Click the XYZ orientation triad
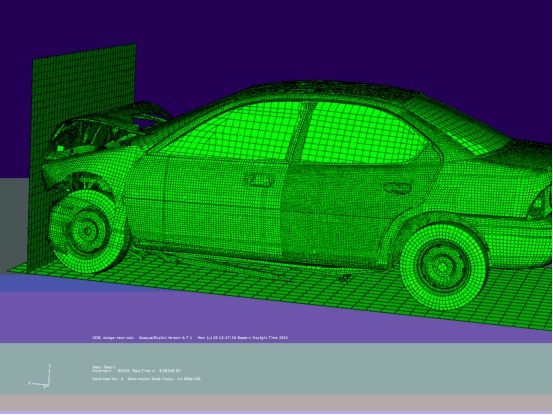This screenshot has width=553, height=415. (40, 377)
